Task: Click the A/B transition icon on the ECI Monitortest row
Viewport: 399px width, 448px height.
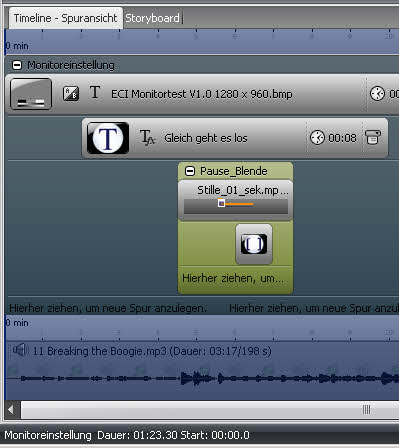Action: (71, 94)
